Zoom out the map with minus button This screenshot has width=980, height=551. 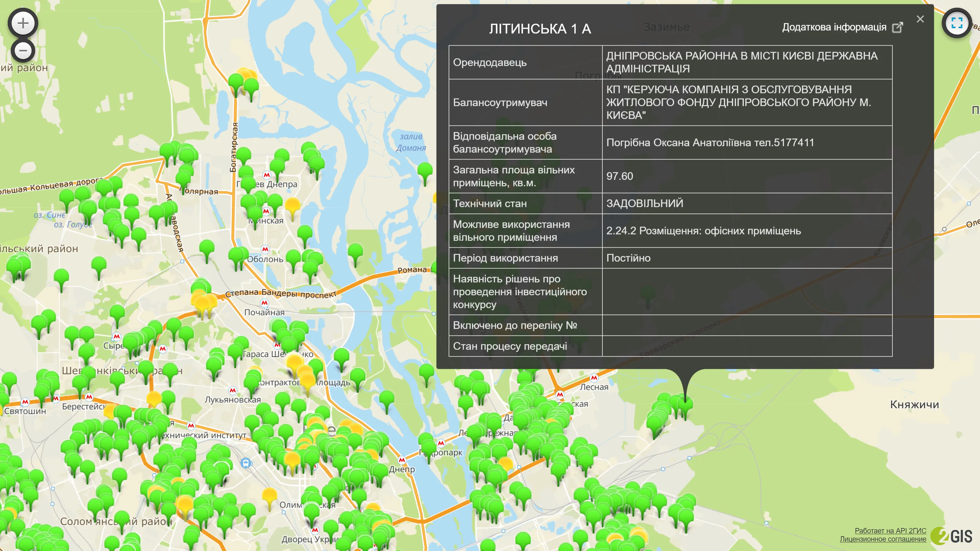[23, 50]
